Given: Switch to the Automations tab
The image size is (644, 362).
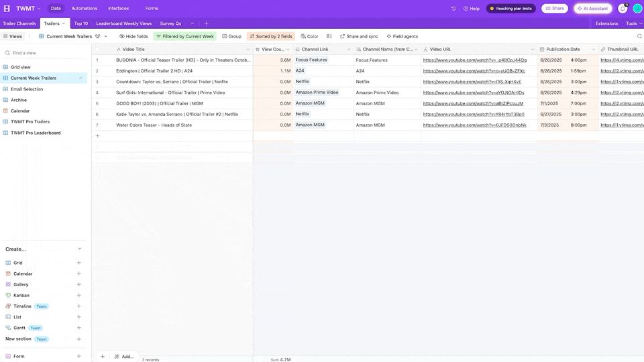Looking at the screenshot, I should pos(85,8).
